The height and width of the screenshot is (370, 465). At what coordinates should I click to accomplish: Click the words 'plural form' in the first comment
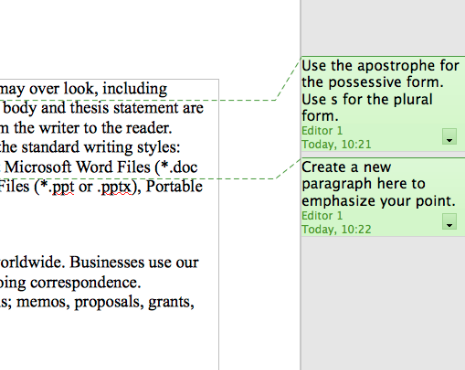click(367, 108)
